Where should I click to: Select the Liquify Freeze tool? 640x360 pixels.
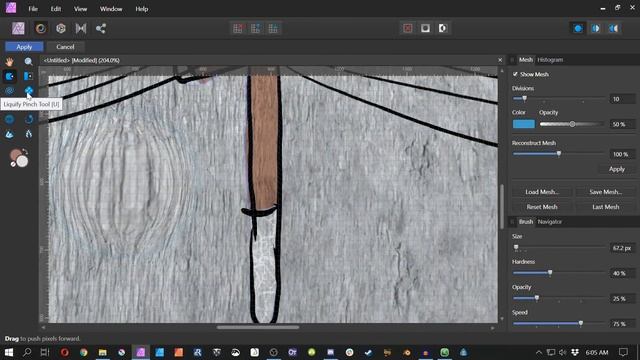tap(9, 134)
